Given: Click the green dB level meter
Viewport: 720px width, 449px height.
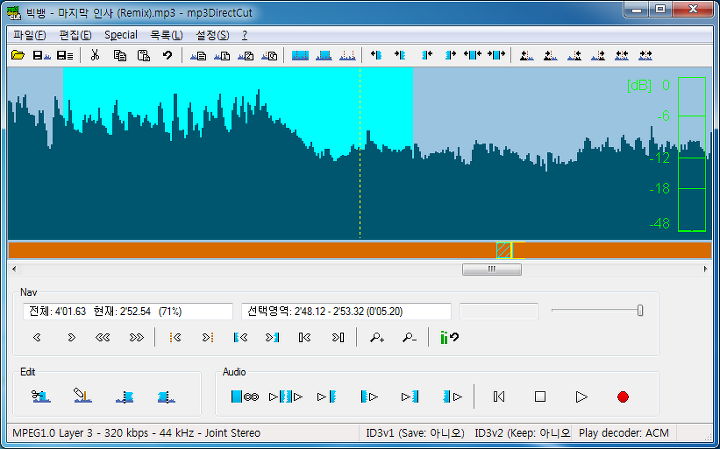Looking at the screenshot, I should [692, 154].
